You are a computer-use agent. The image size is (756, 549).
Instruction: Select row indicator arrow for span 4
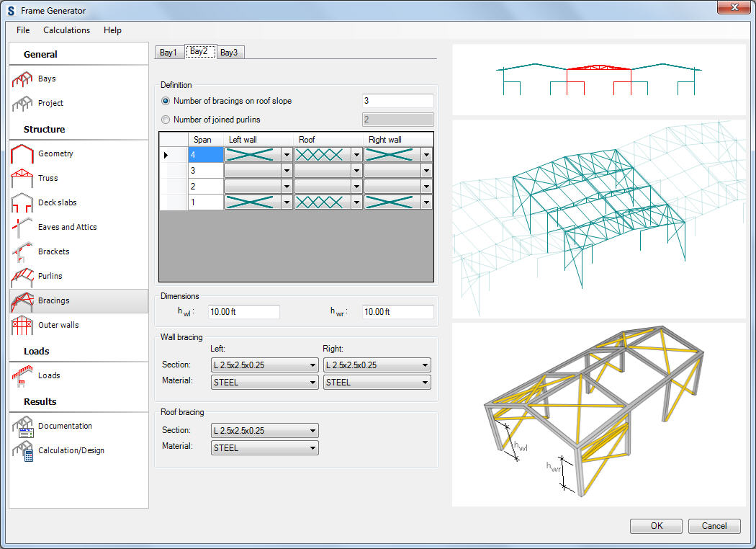[166, 155]
